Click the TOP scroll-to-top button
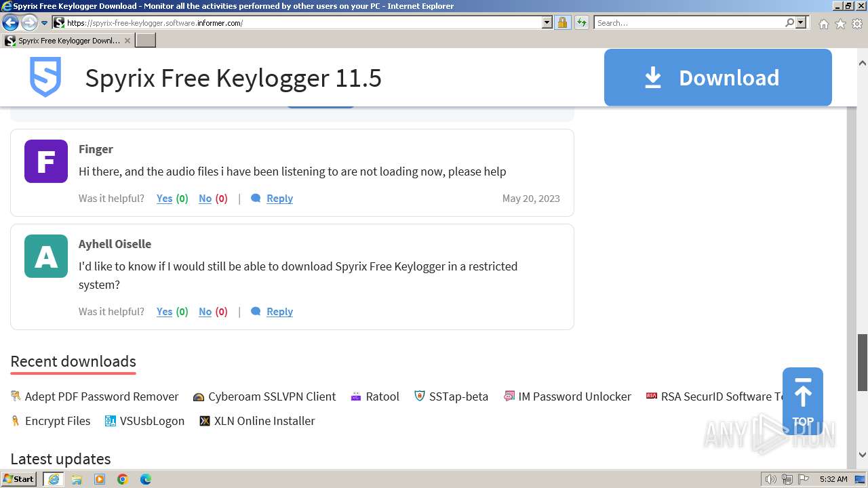The width and height of the screenshot is (868, 488). 803,401
